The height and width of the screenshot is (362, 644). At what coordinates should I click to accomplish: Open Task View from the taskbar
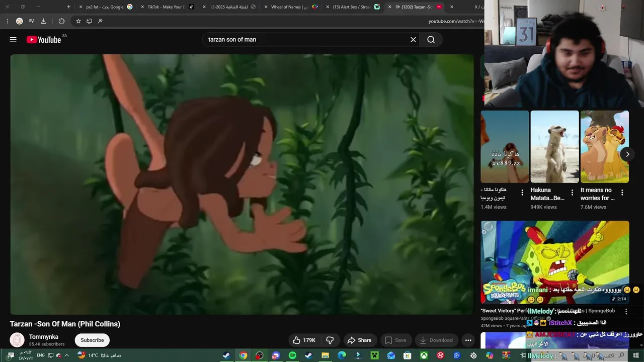523,355
